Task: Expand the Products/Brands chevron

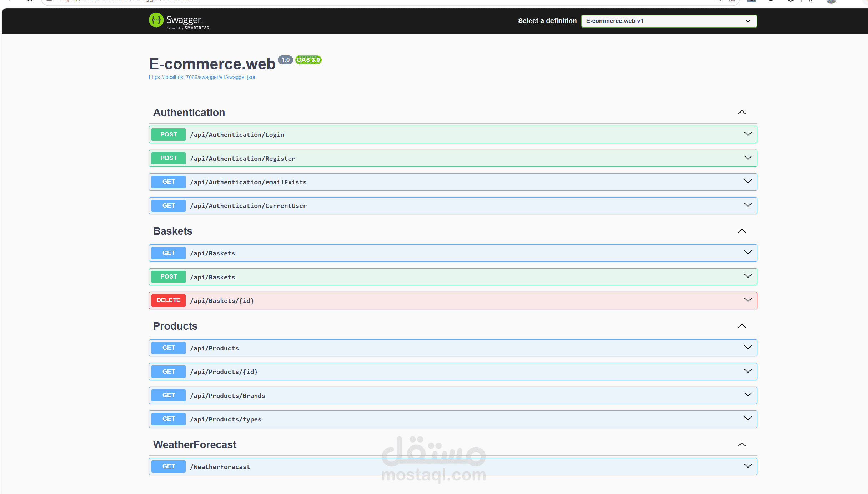Action: point(748,395)
